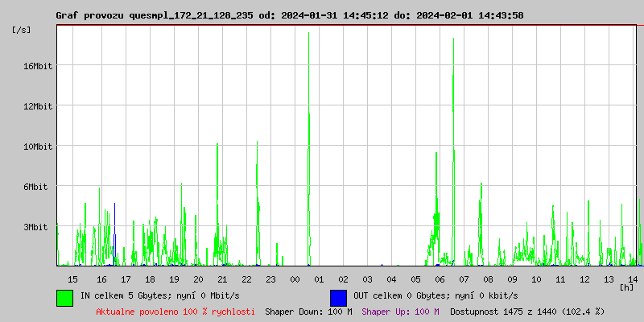Click the [/s] unit label
The image size is (644, 322).
click(22, 30)
